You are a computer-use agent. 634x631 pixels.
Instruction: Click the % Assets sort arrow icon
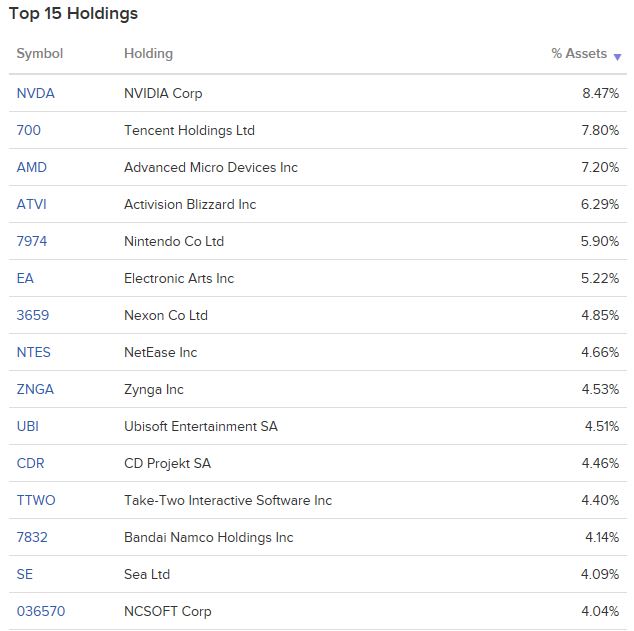(x=617, y=57)
